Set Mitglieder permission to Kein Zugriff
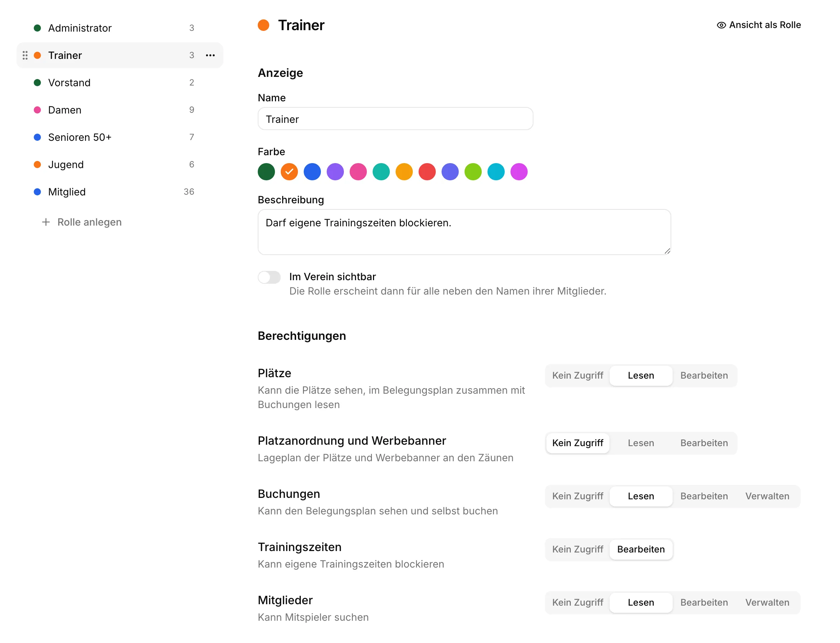Screen dimensions: 840x643 (x=577, y=602)
